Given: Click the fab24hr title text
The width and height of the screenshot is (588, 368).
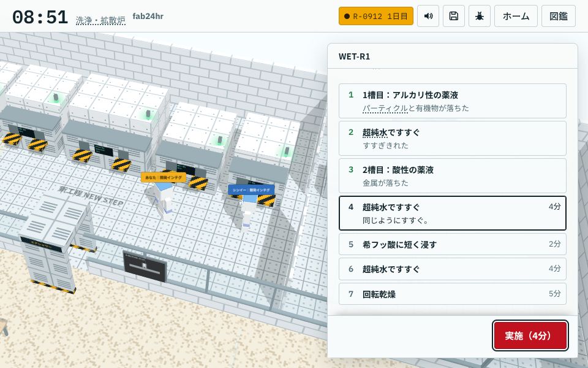Looking at the screenshot, I should tap(148, 16).
